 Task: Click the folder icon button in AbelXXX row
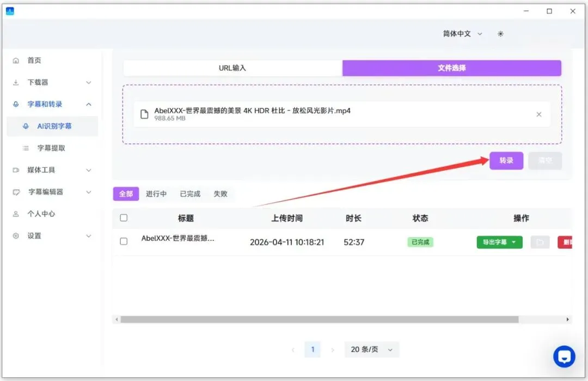coord(540,242)
